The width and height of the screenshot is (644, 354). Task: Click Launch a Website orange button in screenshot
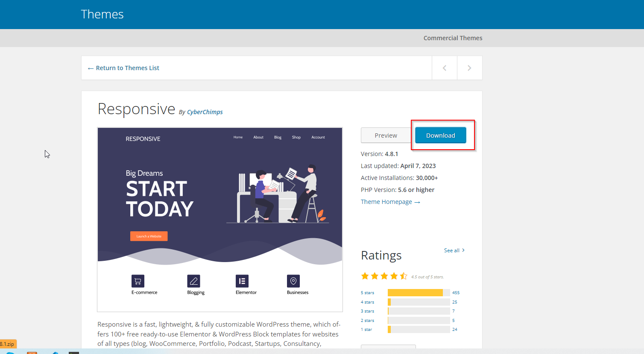point(149,236)
